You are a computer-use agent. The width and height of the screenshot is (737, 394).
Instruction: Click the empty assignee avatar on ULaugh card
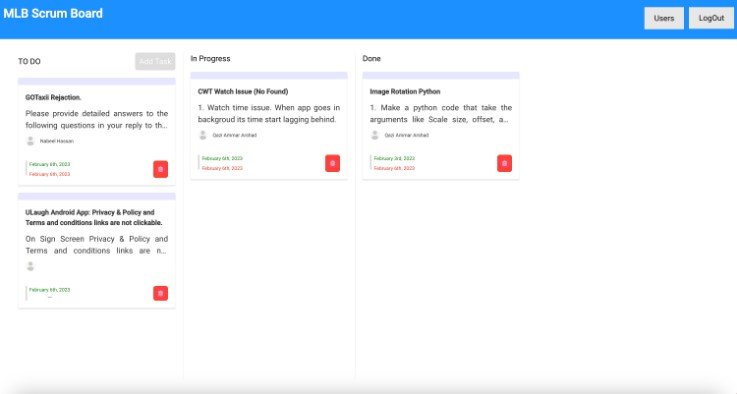tap(31, 266)
